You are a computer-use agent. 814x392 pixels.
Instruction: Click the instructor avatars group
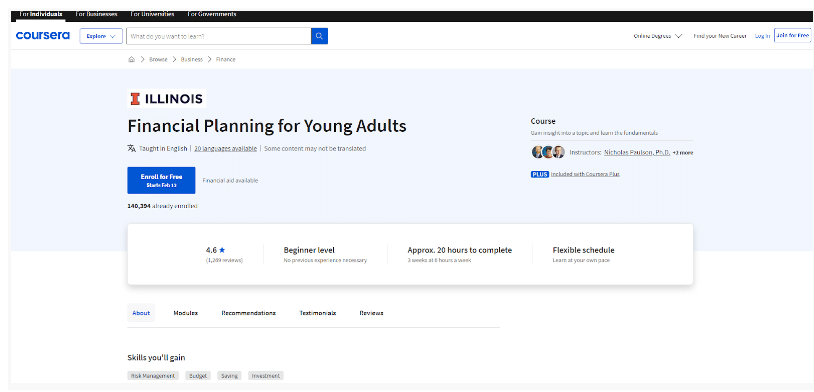[548, 152]
